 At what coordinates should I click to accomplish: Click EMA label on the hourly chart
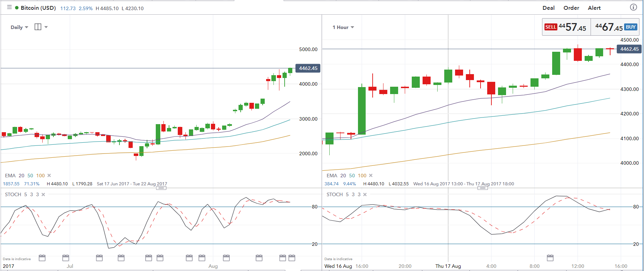point(332,176)
